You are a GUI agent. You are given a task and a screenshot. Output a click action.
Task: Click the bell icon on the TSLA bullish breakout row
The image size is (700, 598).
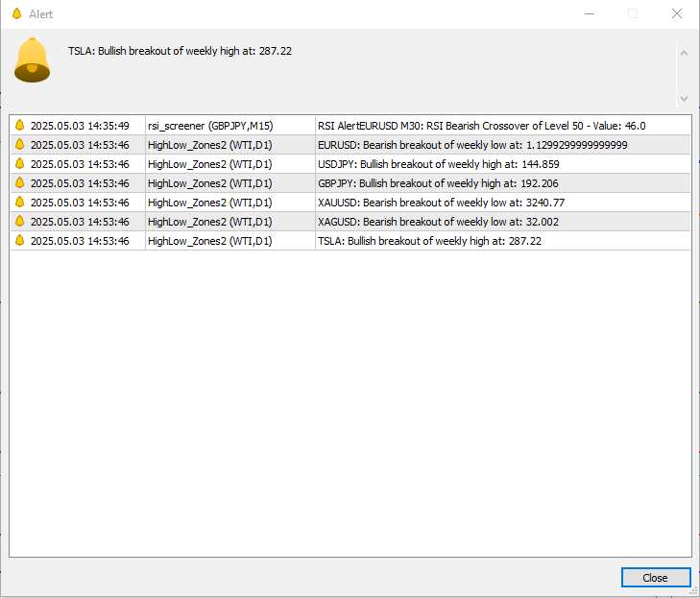(19, 240)
